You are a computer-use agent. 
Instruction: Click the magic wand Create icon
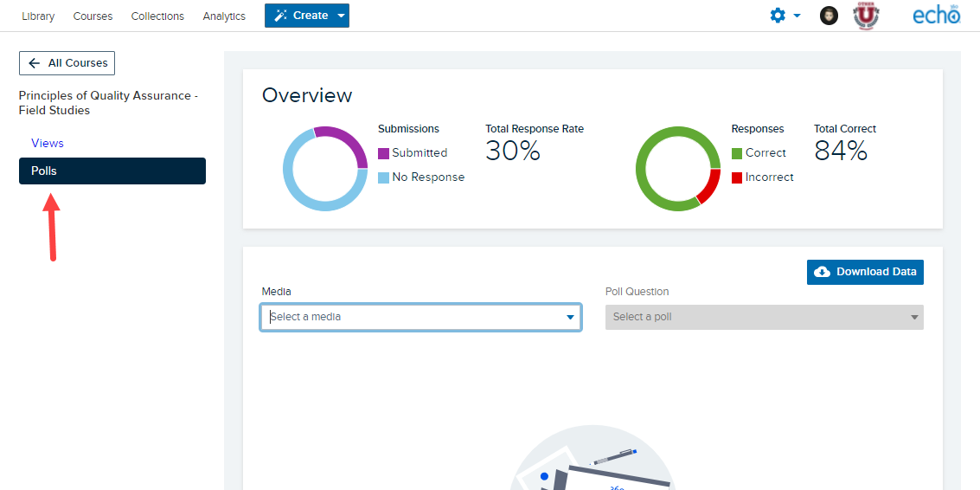tap(280, 16)
